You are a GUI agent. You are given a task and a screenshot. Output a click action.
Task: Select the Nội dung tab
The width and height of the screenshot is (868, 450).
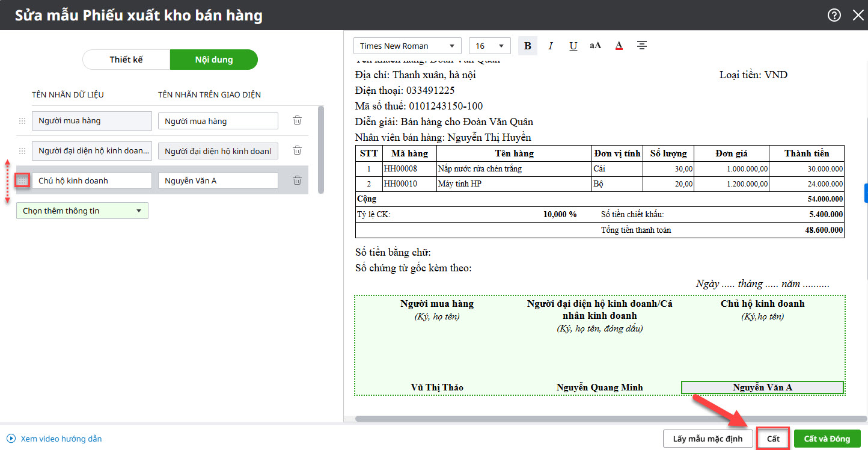click(213, 60)
